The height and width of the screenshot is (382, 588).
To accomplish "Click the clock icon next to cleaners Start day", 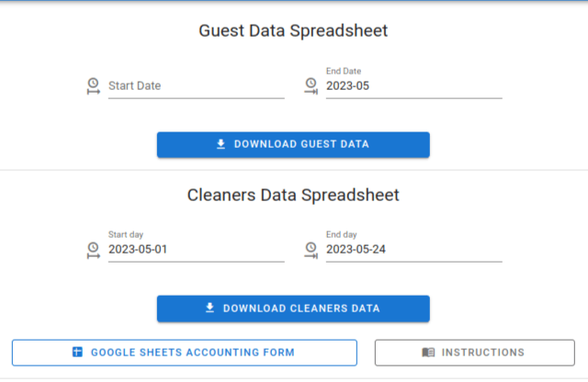I will tap(93, 249).
